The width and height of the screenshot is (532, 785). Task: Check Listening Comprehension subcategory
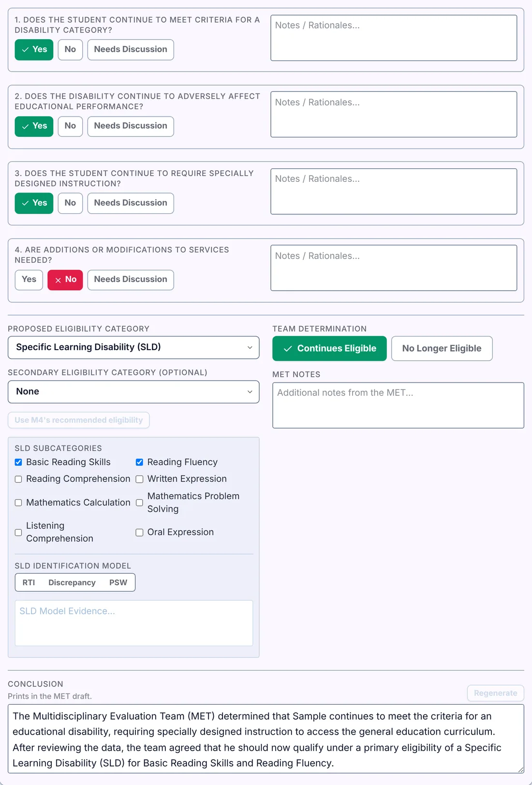coord(18,533)
